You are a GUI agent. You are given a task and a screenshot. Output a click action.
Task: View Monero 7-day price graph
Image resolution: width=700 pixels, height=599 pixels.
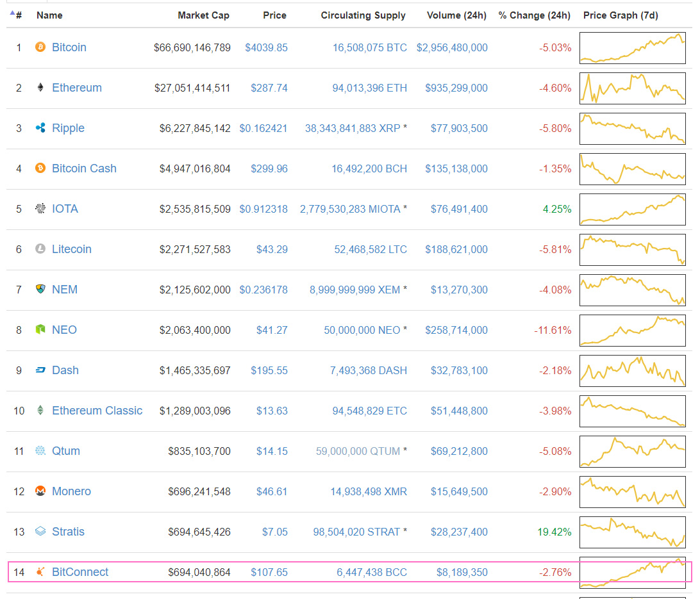click(x=632, y=492)
